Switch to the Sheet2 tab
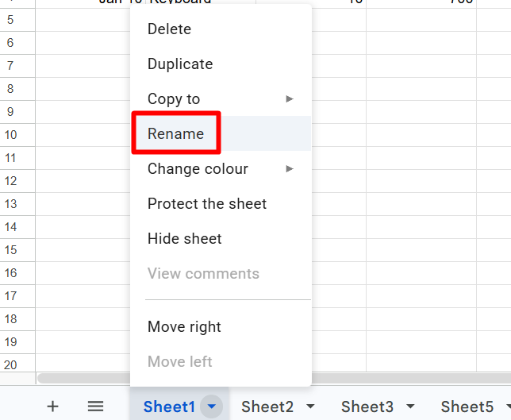 pyautogui.click(x=267, y=407)
